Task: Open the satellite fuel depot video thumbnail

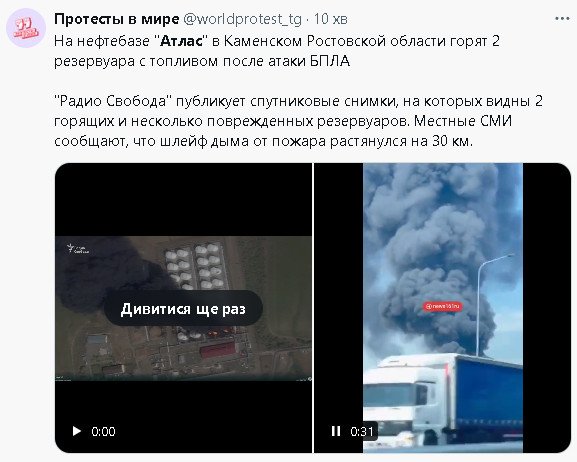Action: click(183, 308)
